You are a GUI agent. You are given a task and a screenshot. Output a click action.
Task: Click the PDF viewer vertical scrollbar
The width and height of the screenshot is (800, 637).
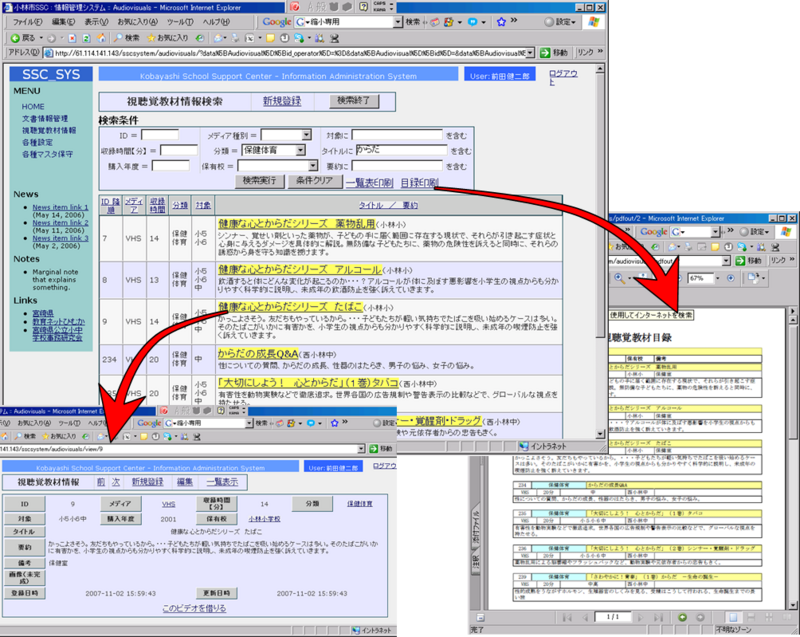(x=793, y=450)
